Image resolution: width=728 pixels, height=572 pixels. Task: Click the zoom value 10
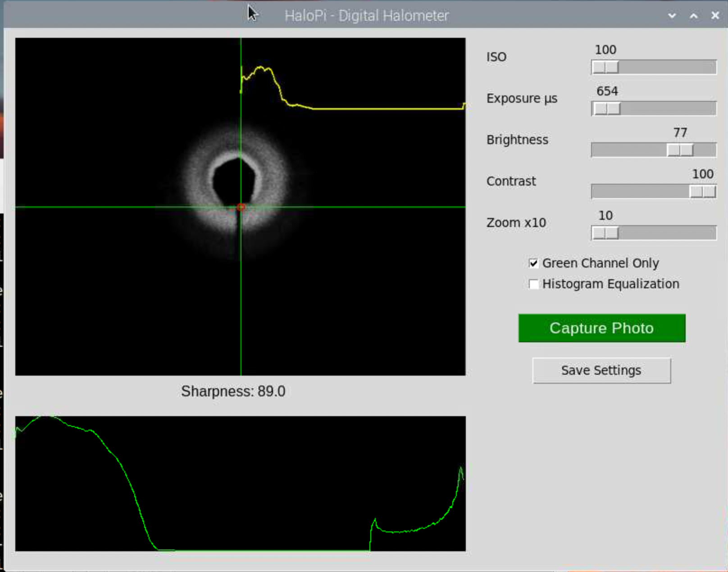[x=605, y=215]
